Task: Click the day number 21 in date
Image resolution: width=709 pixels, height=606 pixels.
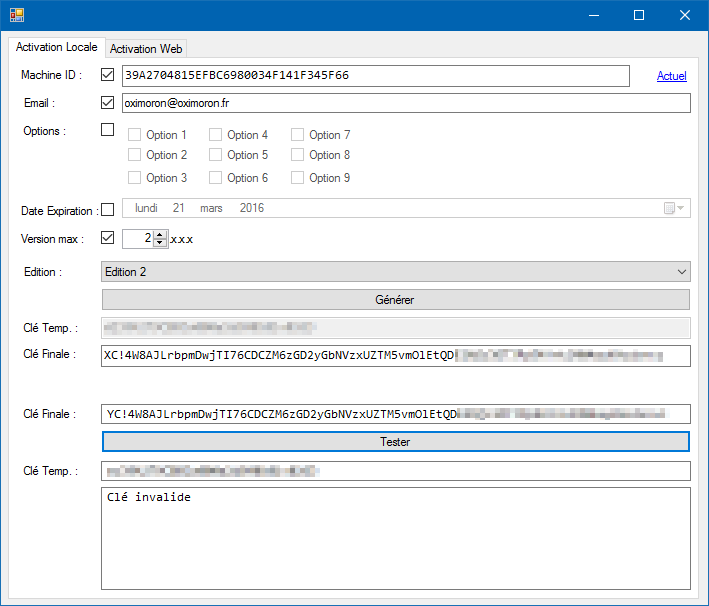Action: tap(179, 208)
